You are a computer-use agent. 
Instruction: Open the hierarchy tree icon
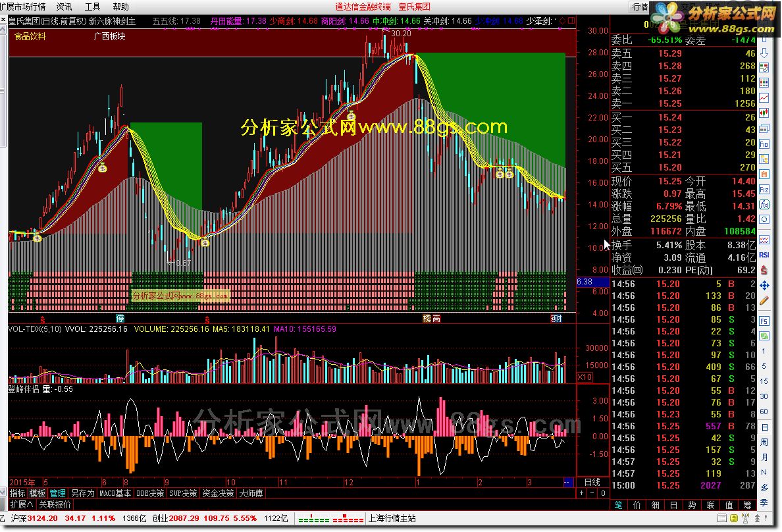coord(764,159)
